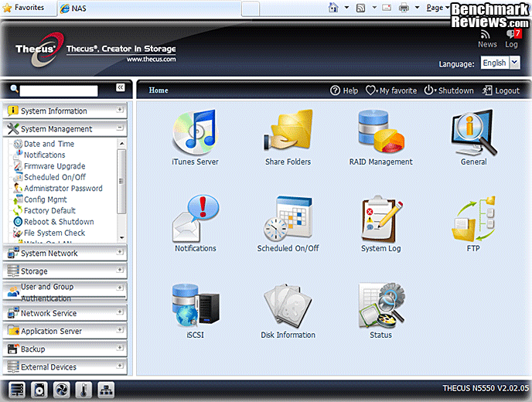The height and width of the screenshot is (402, 532).
Task: Select Date and Time in tree
Action: (49, 144)
